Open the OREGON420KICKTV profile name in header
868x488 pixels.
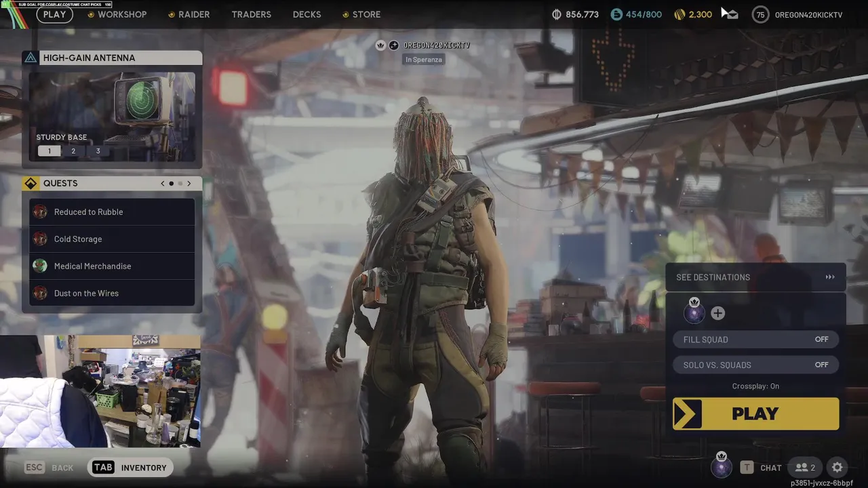click(808, 14)
